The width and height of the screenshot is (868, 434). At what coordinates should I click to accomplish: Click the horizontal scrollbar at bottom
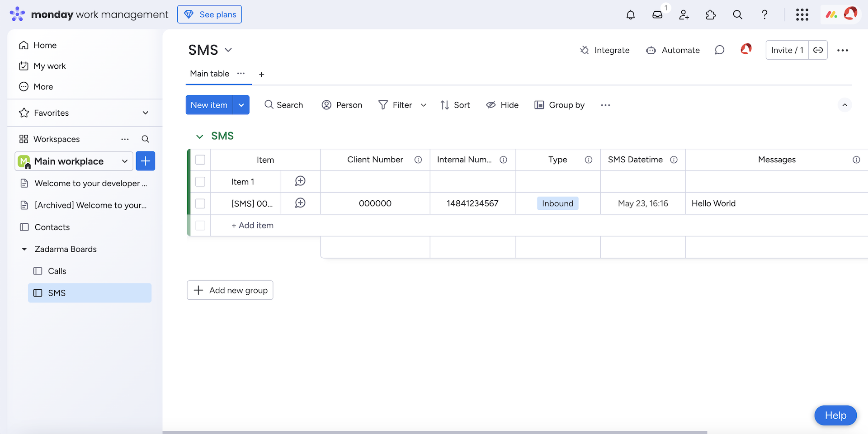click(x=435, y=432)
